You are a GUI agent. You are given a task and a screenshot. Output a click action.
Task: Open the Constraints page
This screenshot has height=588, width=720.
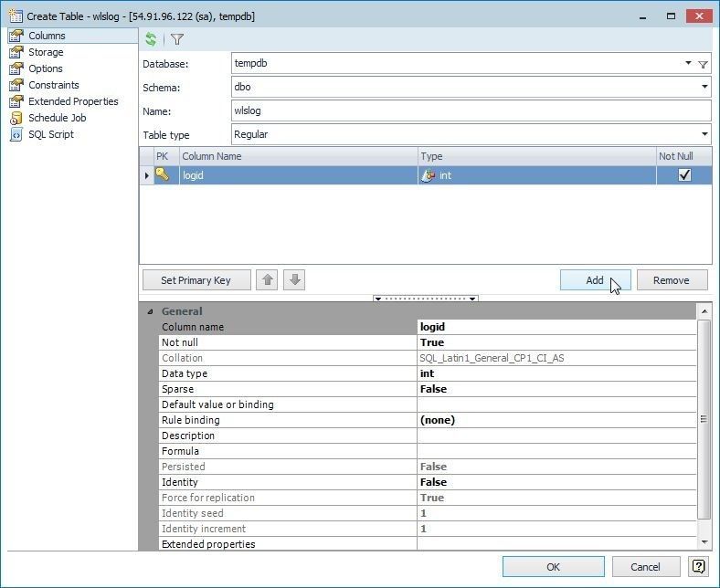(x=54, y=85)
